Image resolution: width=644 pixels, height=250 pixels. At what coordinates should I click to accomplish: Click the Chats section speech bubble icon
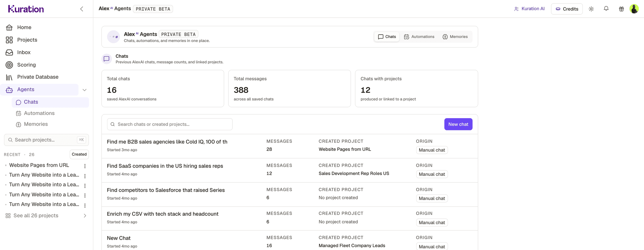point(107,59)
